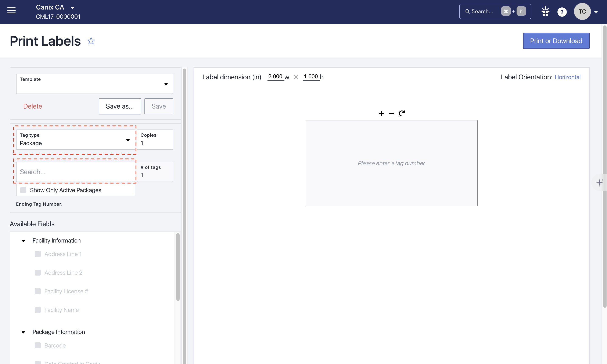Click the # of tags field
This screenshot has height=364, width=607.
pos(155,172)
